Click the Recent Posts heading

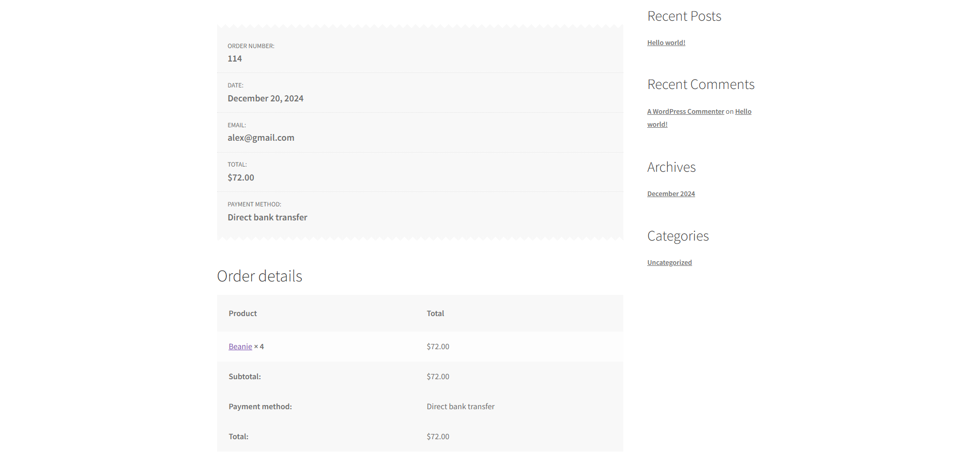[684, 17]
